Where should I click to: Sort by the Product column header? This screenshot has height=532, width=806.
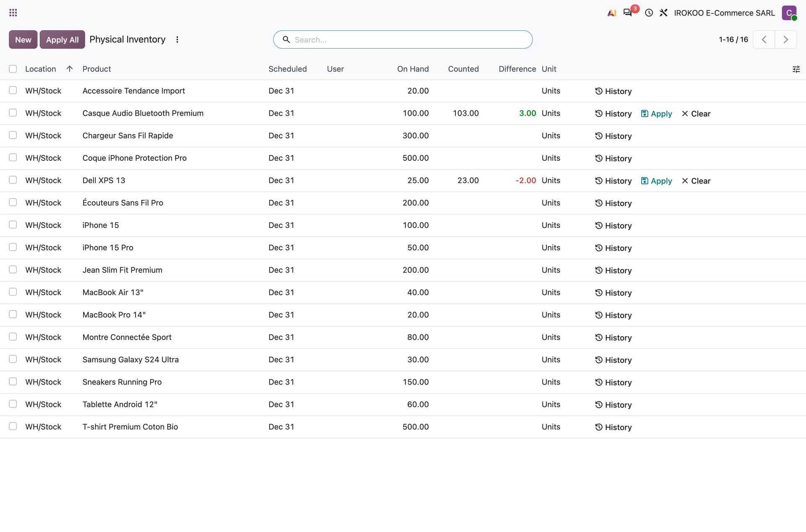[x=97, y=69]
